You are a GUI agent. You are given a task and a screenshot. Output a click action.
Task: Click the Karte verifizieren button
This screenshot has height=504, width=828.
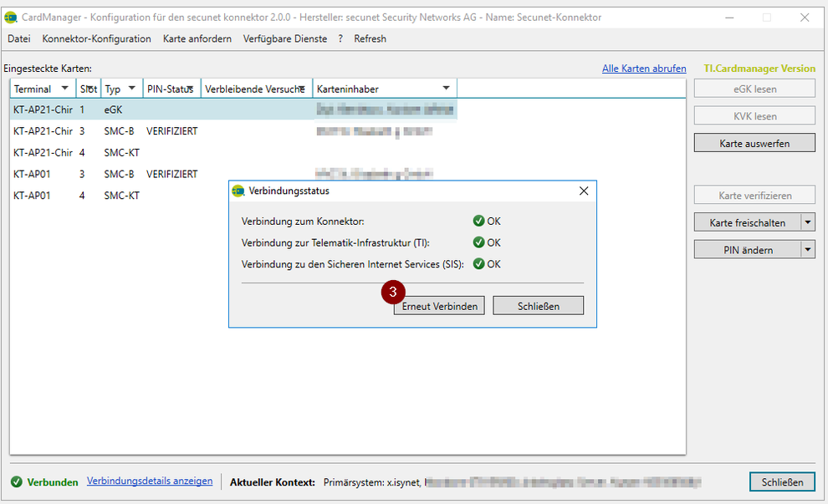(754, 196)
